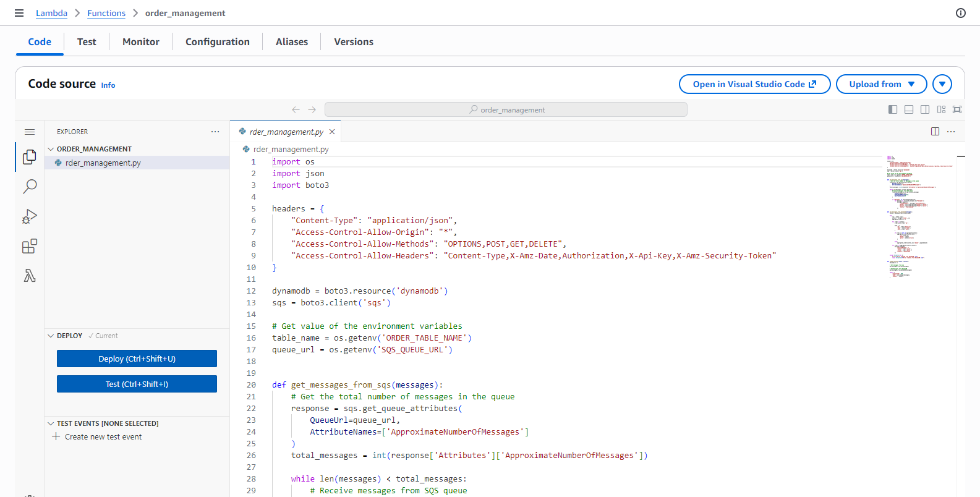Open the Search magnifier in activity bar
980x497 pixels.
tap(30, 187)
